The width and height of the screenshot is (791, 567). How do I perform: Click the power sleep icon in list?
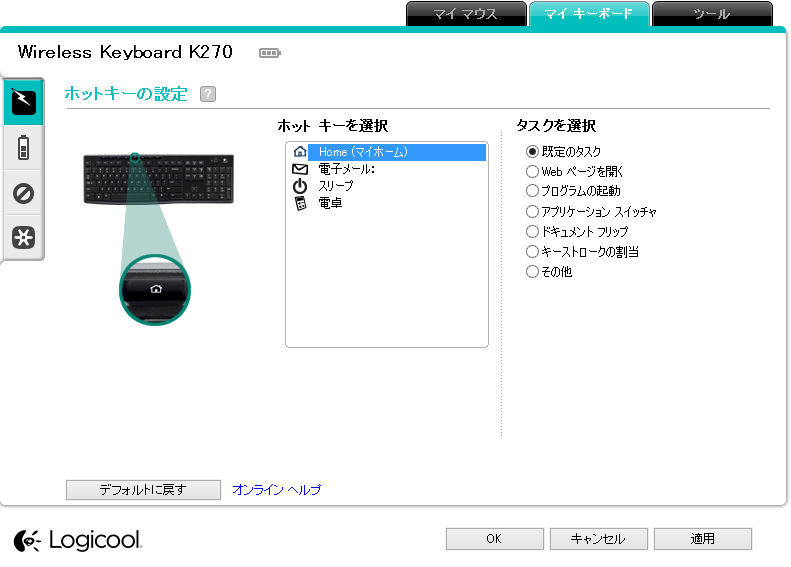coord(300,186)
